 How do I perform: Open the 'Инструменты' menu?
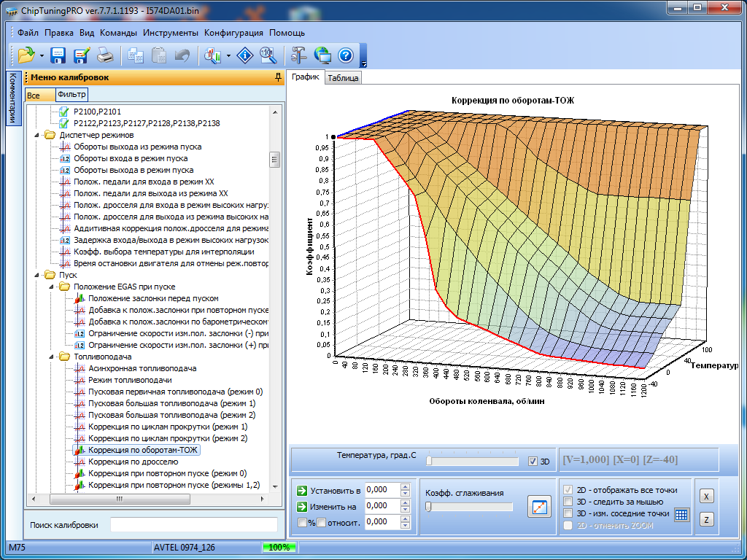point(170,33)
